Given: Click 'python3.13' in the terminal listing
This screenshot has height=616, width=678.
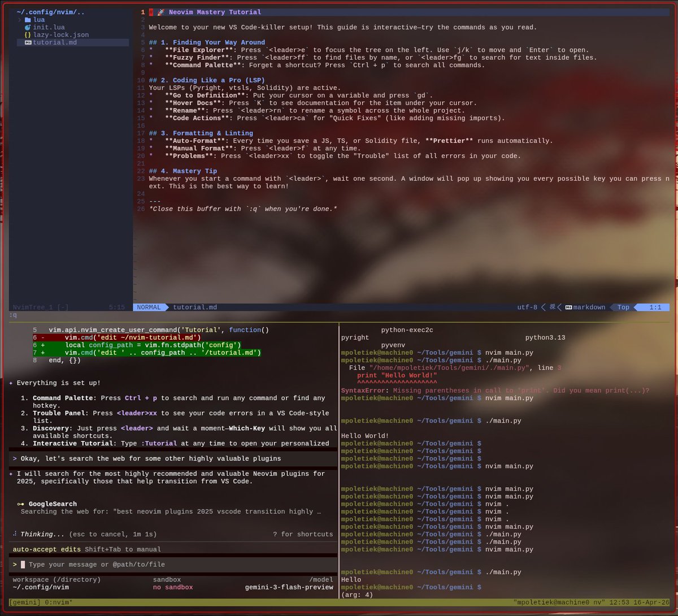Looking at the screenshot, I should click(x=545, y=337).
